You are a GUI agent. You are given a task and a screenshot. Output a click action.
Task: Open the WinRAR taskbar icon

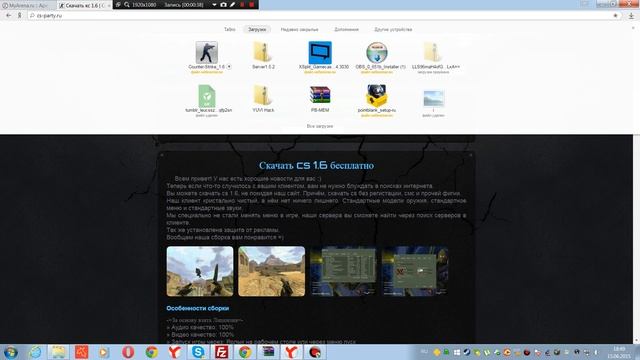coord(268,352)
